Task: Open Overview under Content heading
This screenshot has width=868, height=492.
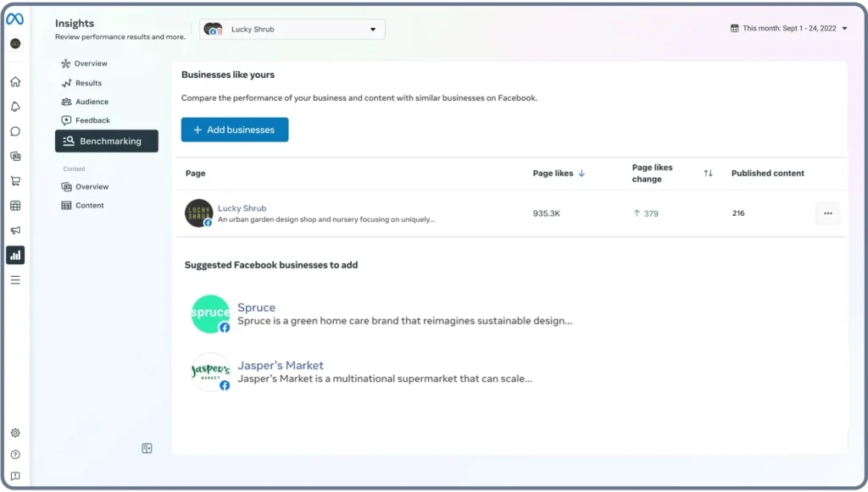Action: pos(86,187)
